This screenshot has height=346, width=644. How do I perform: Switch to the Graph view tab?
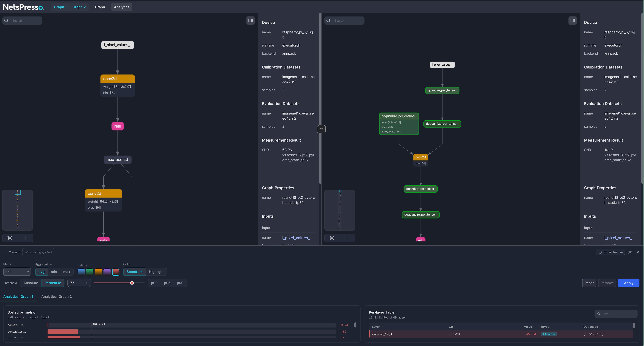pos(100,7)
